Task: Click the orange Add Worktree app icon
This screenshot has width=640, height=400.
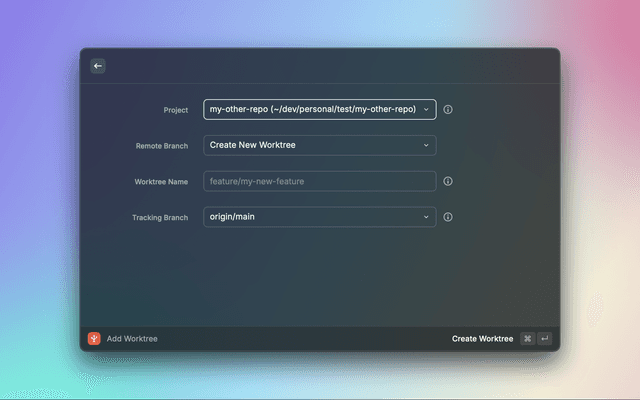Action: pos(94,339)
